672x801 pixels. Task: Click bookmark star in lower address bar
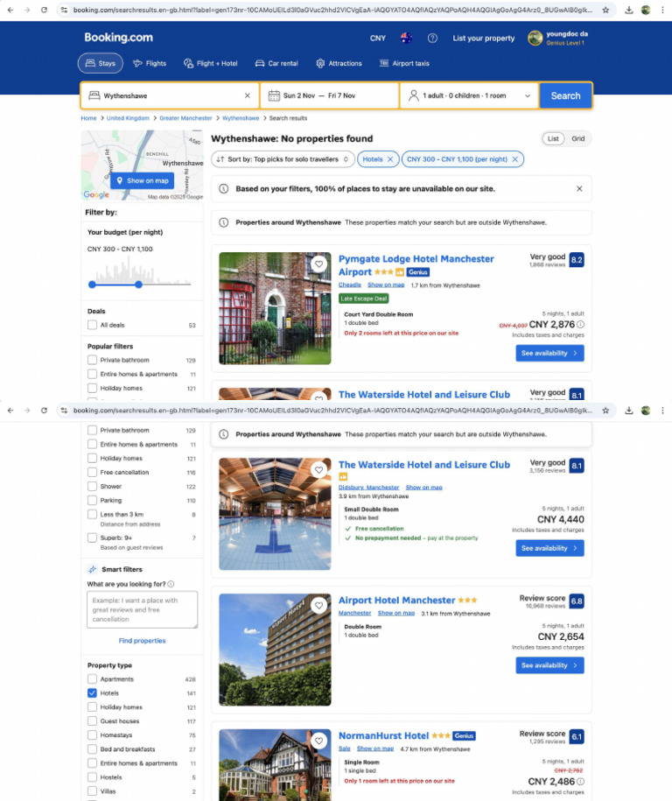[x=605, y=411]
